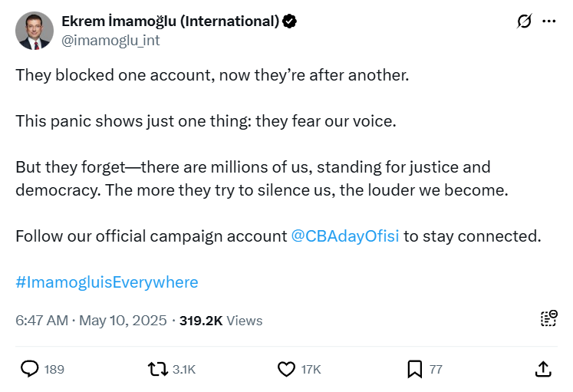Viewport: 573px width, 392px height.
Task: Click the 3.1K reposts count
Action: pyautogui.click(x=184, y=370)
